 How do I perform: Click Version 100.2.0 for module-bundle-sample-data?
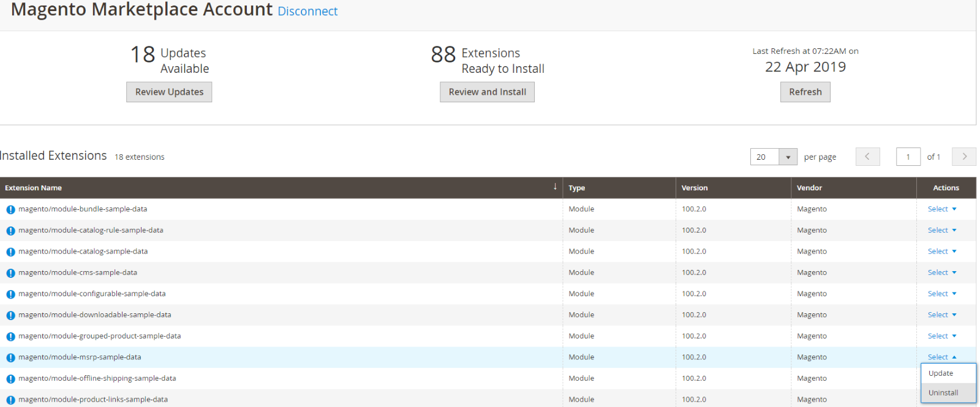click(694, 209)
